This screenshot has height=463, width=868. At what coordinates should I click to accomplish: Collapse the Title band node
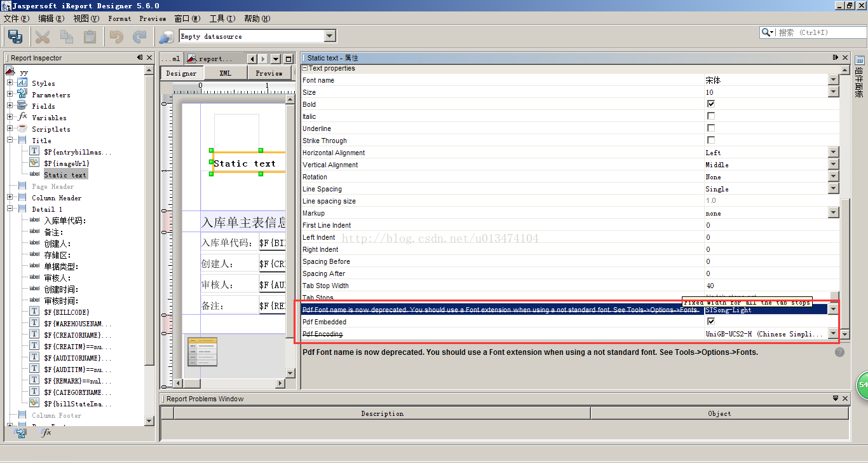pos(10,140)
